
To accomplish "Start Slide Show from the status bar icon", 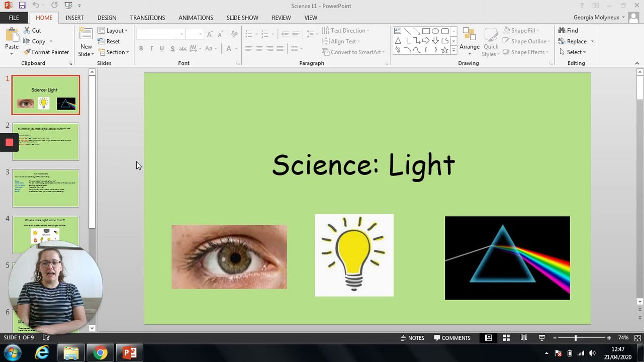I will [541, 338].
